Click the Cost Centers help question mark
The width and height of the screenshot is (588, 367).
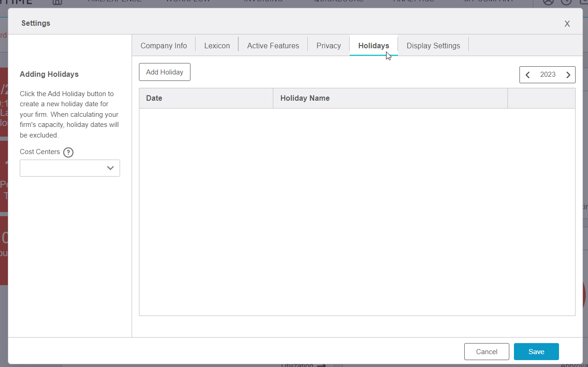pyautogui.click(x=68, y=152)
